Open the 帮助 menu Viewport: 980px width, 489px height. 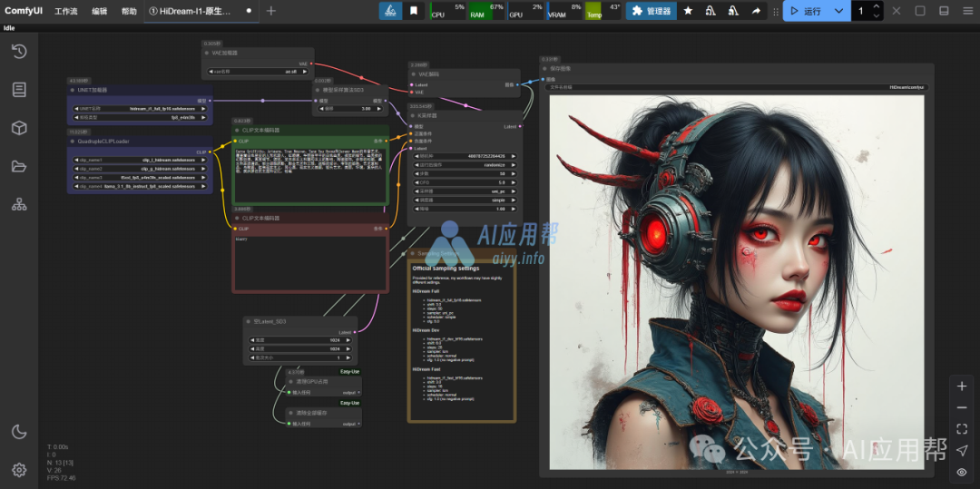pos(129,11)
